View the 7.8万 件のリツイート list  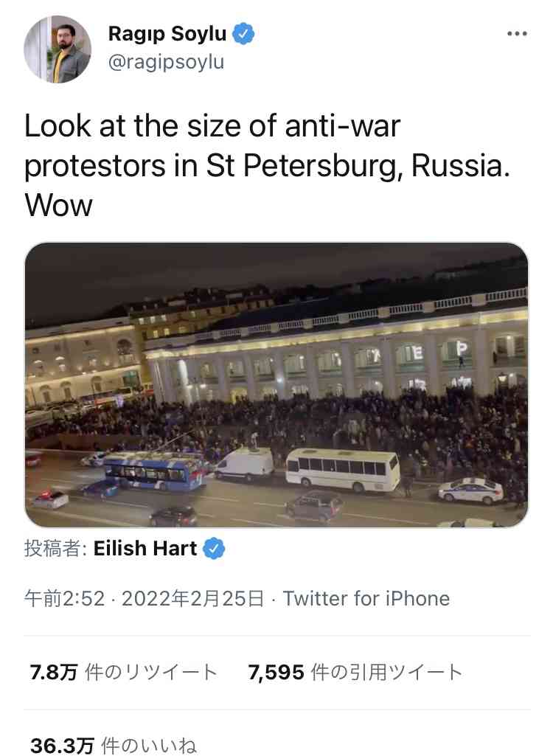pos(123,672)
